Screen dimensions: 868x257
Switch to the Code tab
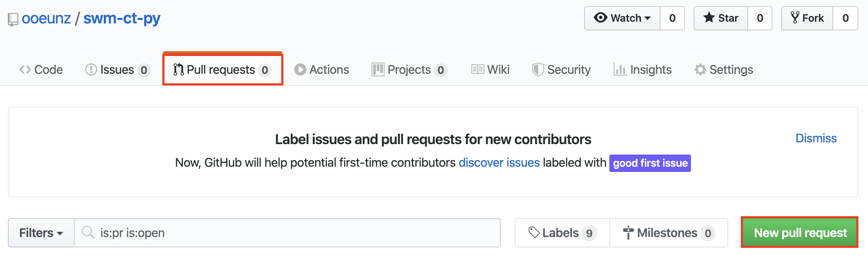coord(41,70)
